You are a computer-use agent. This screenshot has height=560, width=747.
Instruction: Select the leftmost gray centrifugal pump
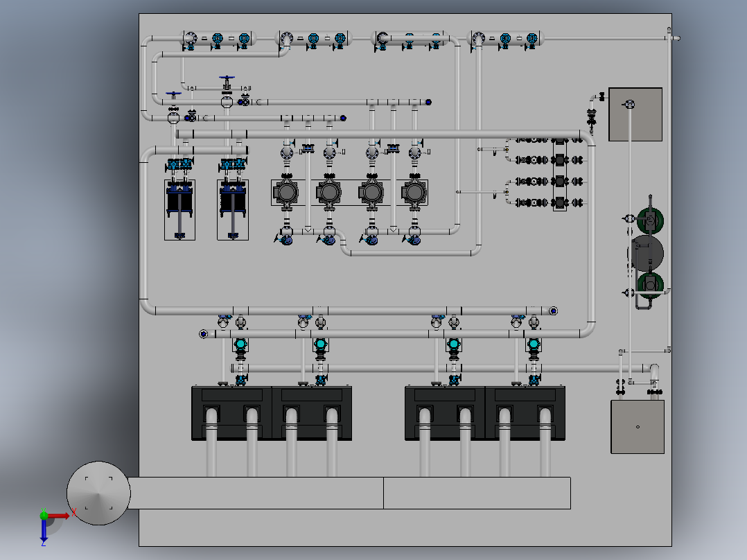(x=285, y=193)
